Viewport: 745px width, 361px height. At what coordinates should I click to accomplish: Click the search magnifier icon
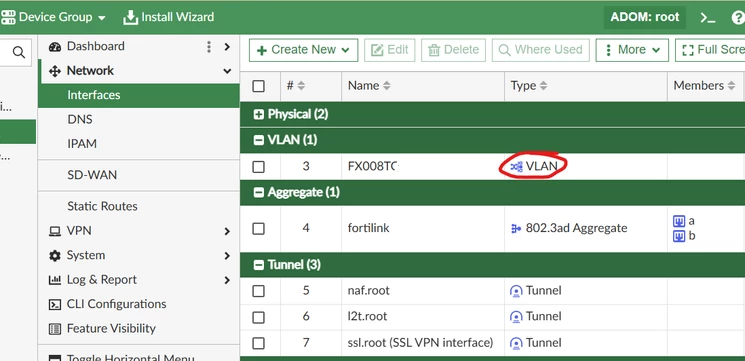click(19, 52)
